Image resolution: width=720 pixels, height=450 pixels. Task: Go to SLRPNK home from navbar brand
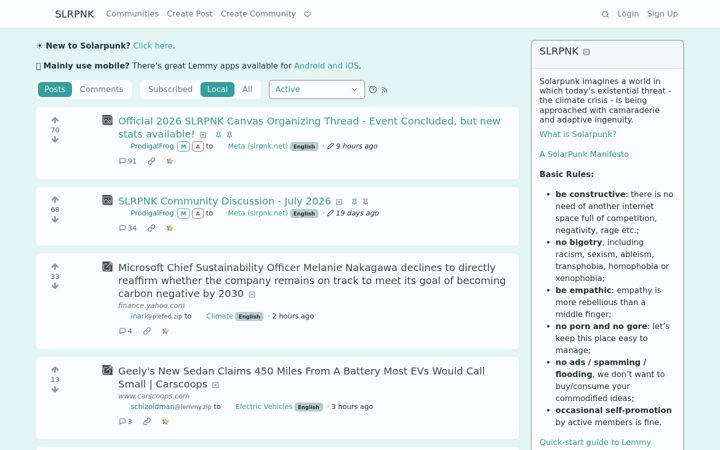(74, 14)
